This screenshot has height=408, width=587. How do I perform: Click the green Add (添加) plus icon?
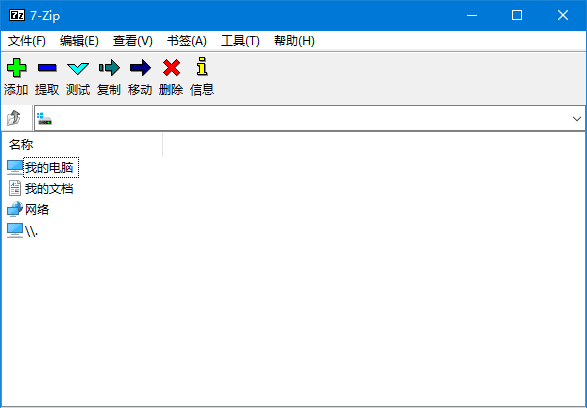coord(16,68)
